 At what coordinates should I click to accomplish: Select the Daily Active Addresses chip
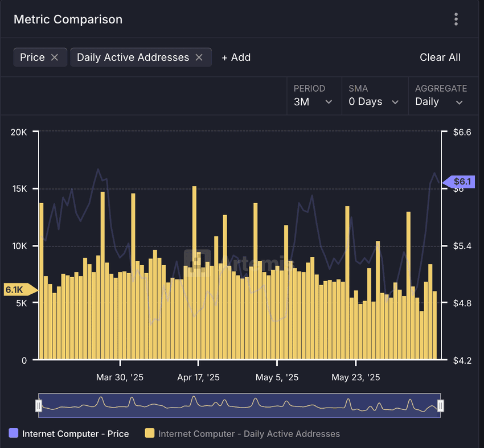point(133,57)
